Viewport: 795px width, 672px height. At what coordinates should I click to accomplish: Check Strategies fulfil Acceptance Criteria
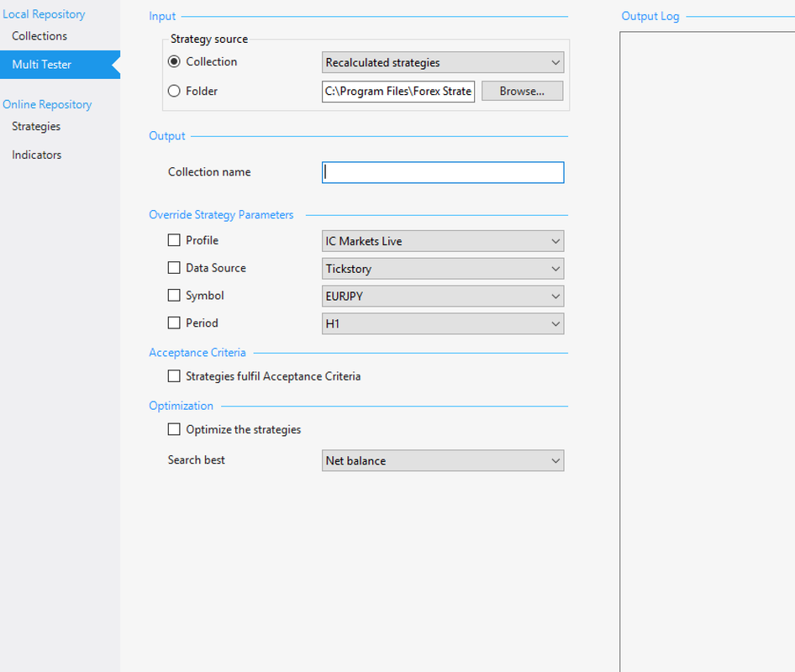coord(174,376)
